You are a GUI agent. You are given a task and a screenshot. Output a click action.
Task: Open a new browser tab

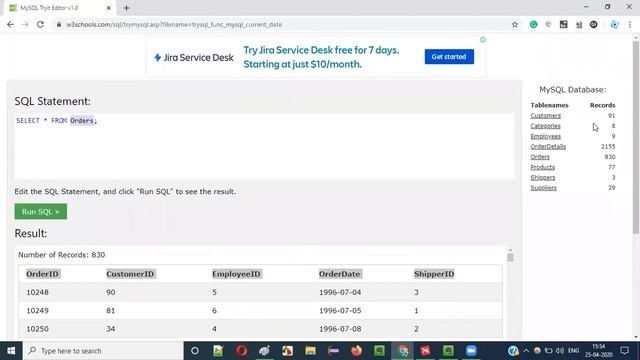click(126, 8)
